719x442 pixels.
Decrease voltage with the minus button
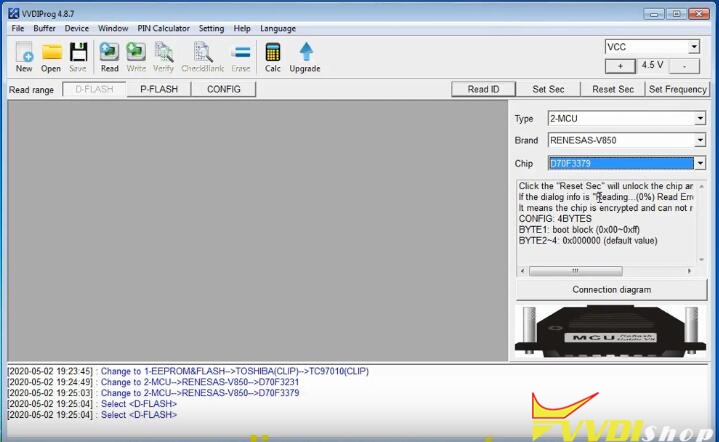684,66
